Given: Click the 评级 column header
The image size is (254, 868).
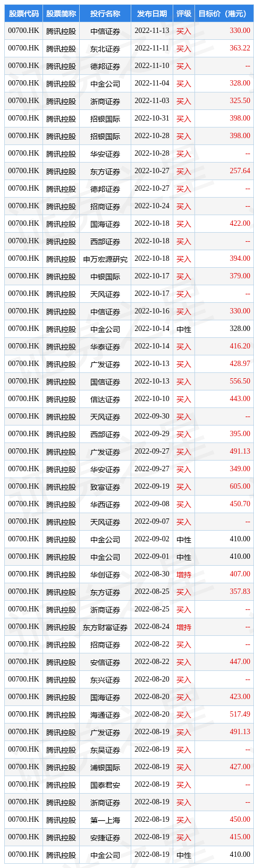Looking at the screenshot, I should click(184, 14).
